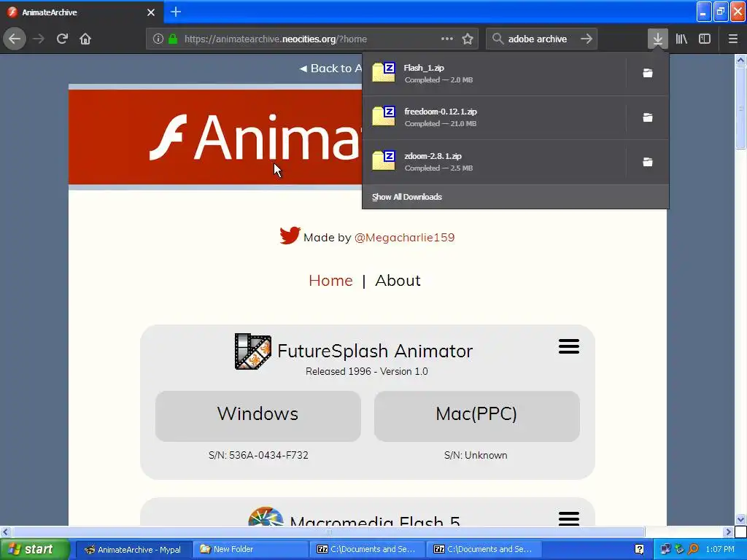Go back to previous page
Viewport: 747px width, 560px height.
coord(15,39)
